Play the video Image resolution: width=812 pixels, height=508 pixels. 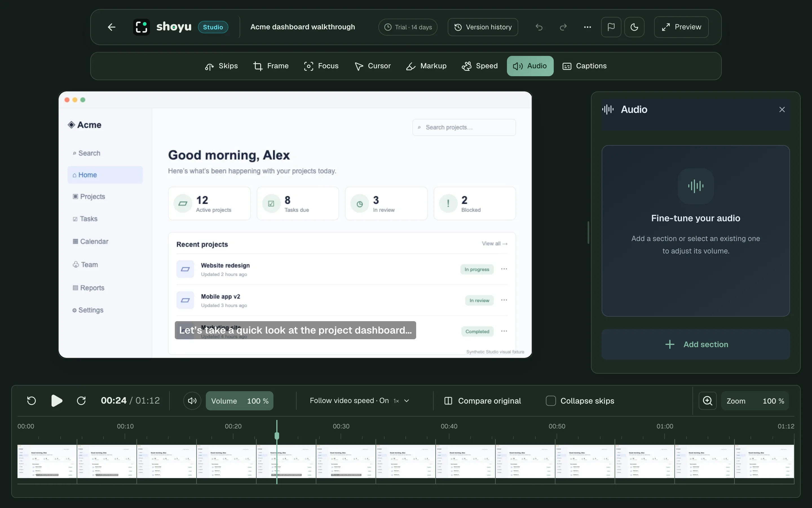[x=57, y=400]
